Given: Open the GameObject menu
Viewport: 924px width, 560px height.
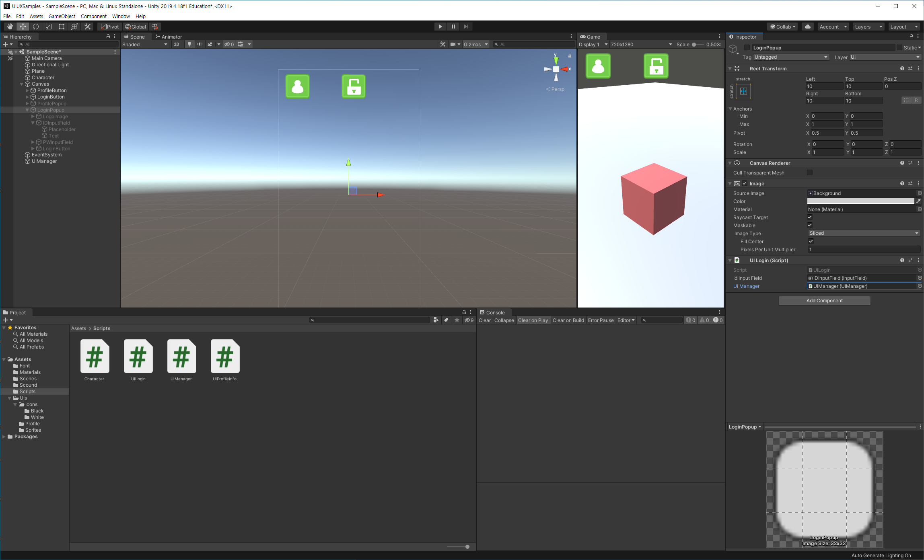Looking at the screenshot, I should click(62, 16).
